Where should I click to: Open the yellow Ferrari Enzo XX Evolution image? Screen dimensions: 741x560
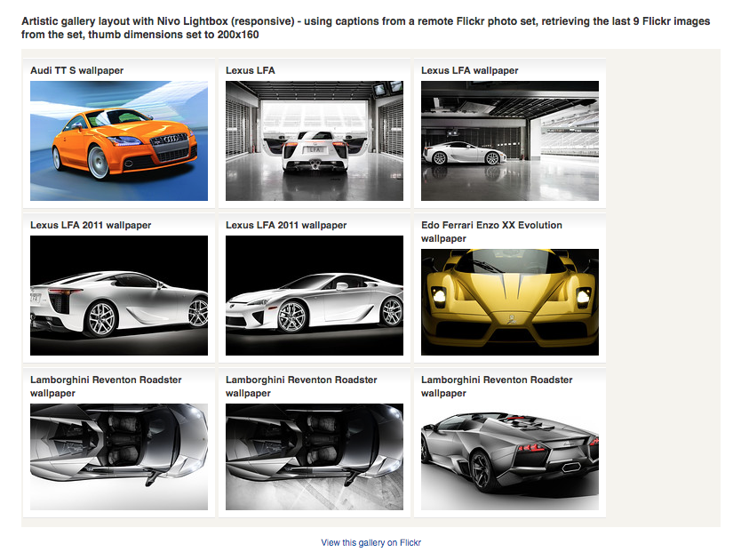pyautogui.click(x=510, y=301)
